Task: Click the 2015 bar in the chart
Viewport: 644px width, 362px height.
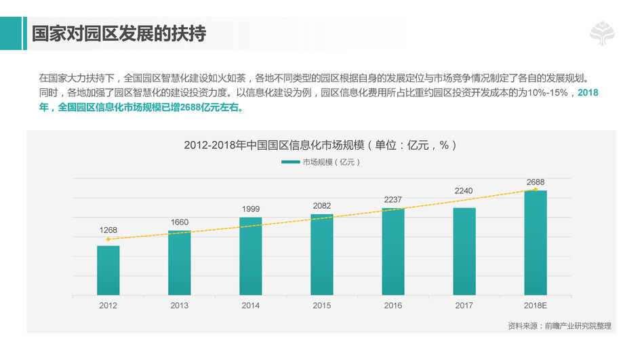Action: click(x=322, y=255)
